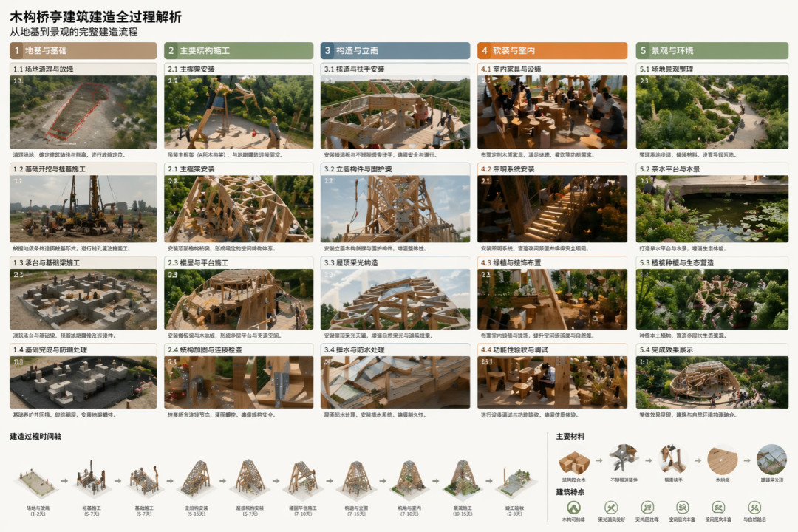Select the 木地板 material icon
798x532 pixels.
coord(723,460)
